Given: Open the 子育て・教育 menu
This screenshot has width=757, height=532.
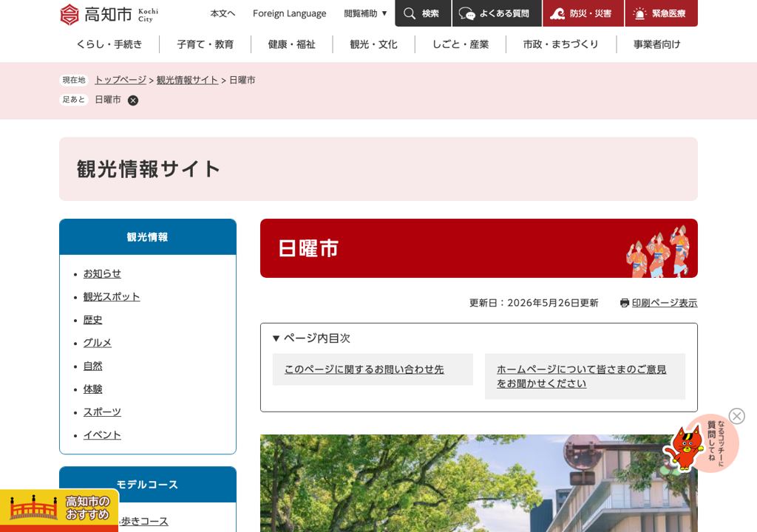Looking at the screenshot, I should click(x=206, y=44).
